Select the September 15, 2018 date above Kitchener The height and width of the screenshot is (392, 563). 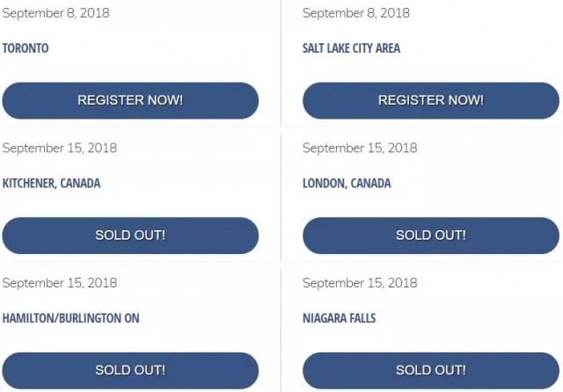60,149
